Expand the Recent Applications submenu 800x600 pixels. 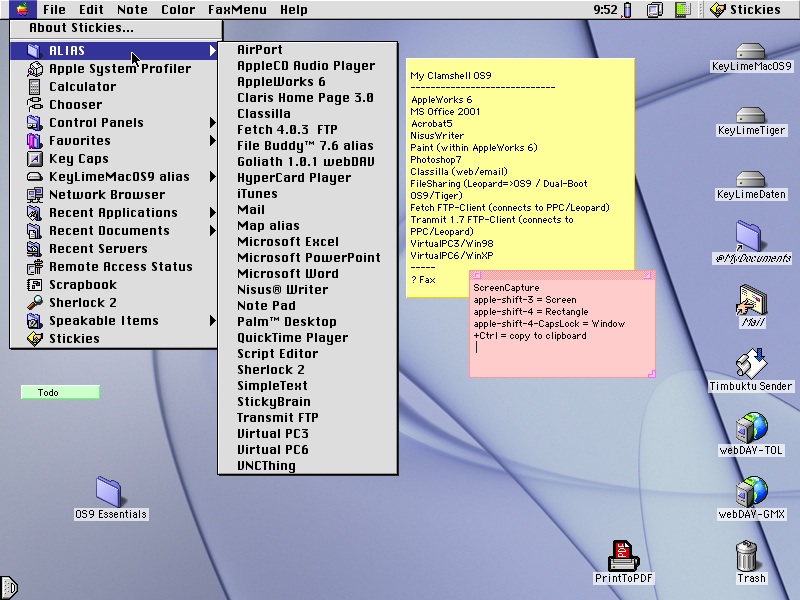(113, 213)
